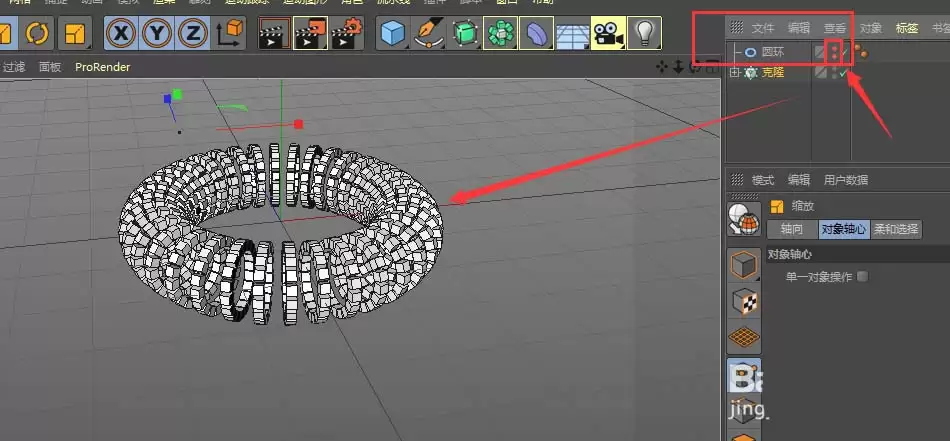This screenshot has height=441, width=950.
Task: Click the 克隆 layer swatch
Action: (x=821, y=73)
